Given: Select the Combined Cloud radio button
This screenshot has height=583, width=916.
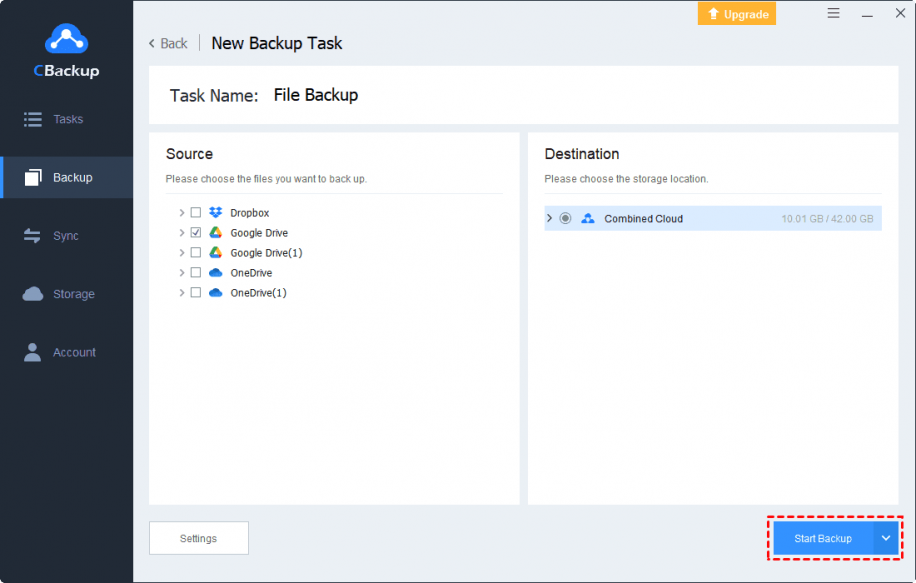Looking at the screenshot, I should point(566,219).
